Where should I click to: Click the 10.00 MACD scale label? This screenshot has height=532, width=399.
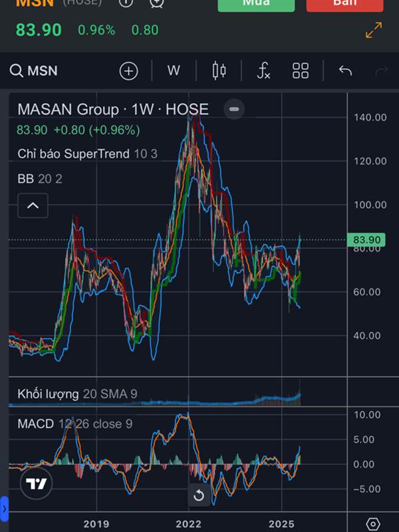[367, 414]
